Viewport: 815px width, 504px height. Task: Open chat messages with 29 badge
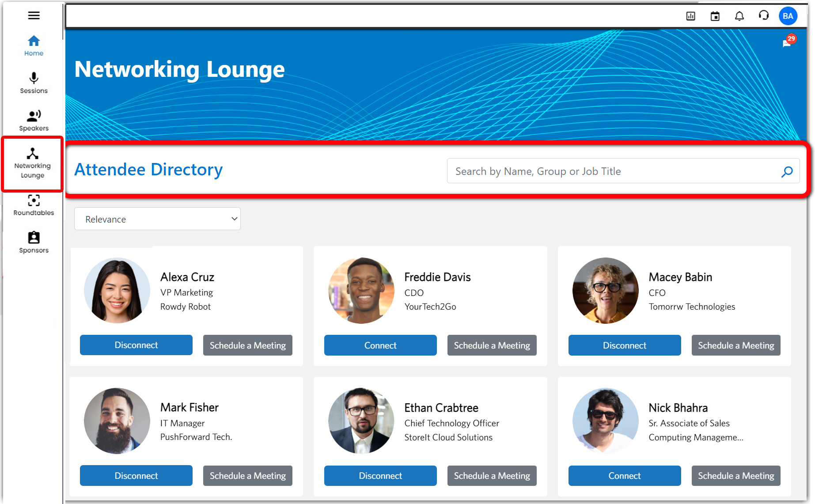pos(788,41)
